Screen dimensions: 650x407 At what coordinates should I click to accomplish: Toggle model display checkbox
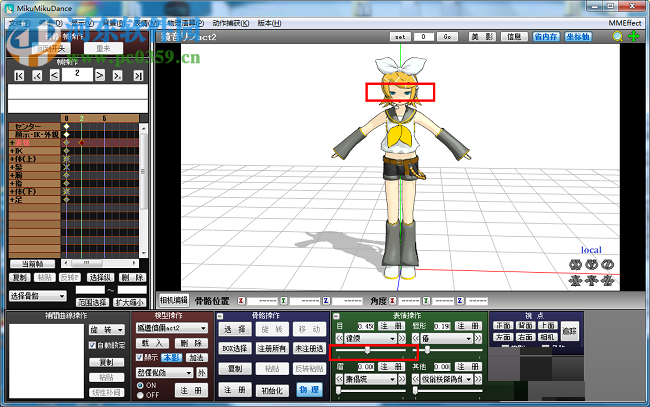140,357
